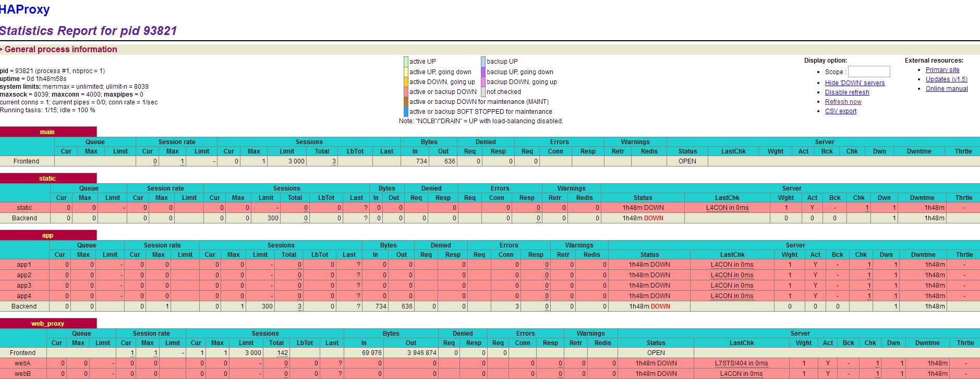Click the Status column header in static table
This screenshot has width=980, height=379.
[x=643, y=198]
